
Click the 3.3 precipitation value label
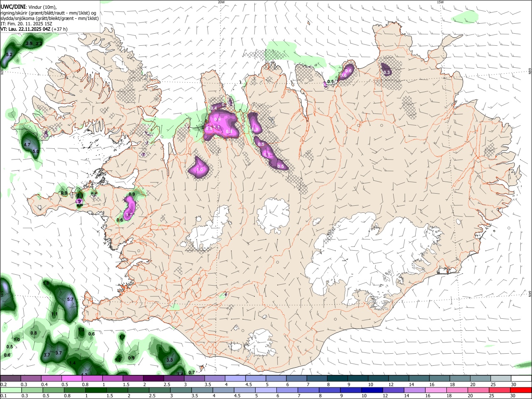click(170, 360)
